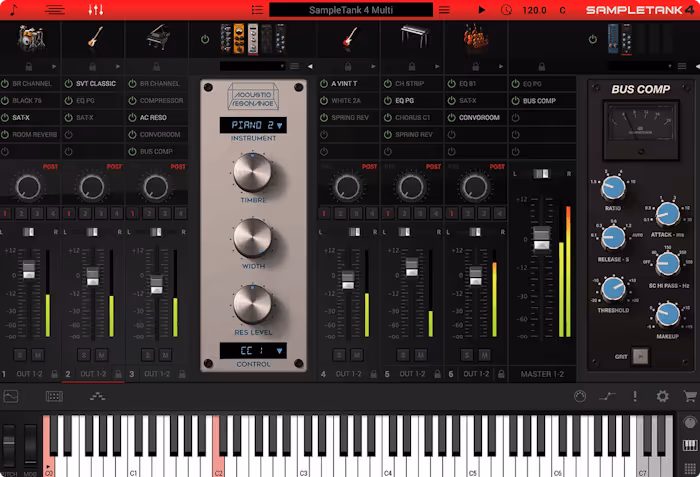
Task: Click the RATIO knob on BUS COMP
Action: pyautogui.click(x=613, y=188)
